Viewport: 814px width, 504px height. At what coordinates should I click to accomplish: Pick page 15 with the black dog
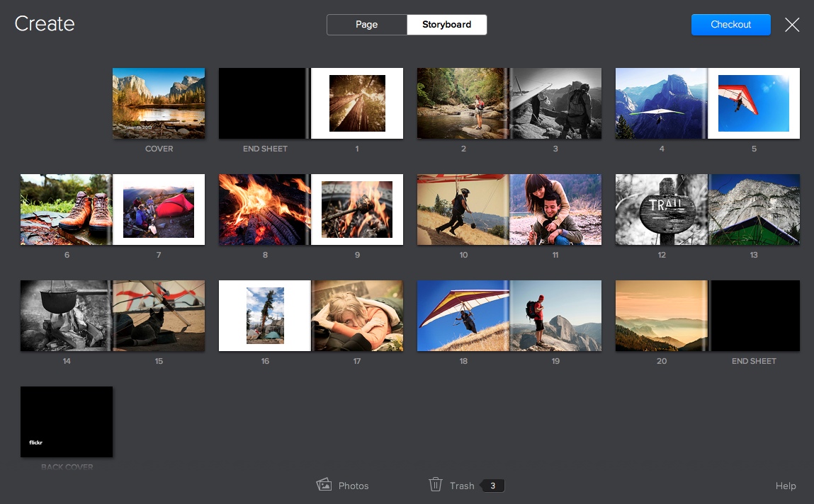(159, 316)
